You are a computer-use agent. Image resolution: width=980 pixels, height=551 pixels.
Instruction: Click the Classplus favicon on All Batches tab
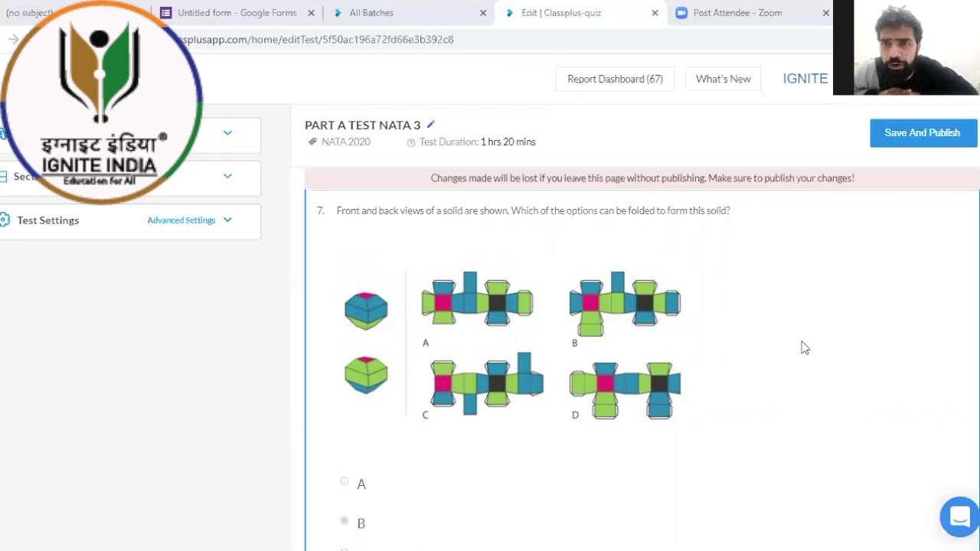tap(338, 13)
